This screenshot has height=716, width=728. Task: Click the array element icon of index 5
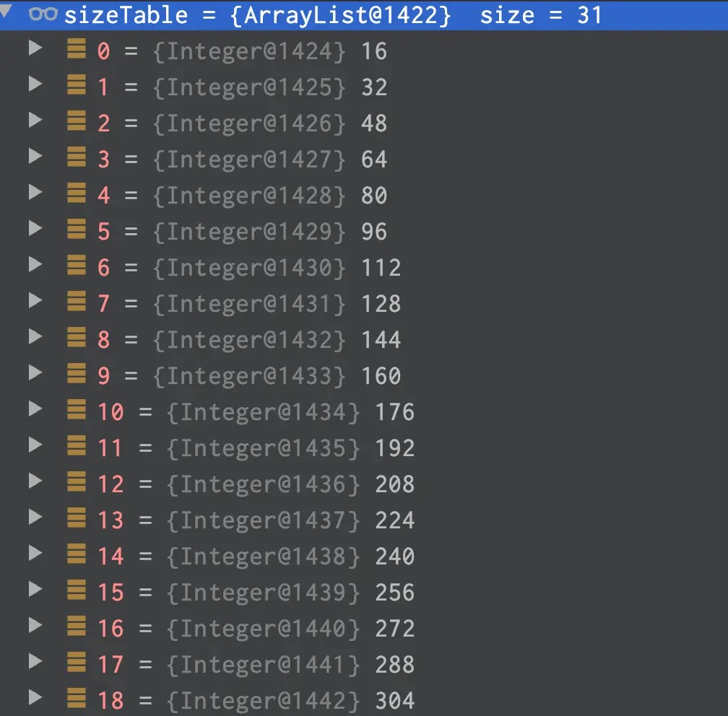pyautogui.click(x=77, y=230)
